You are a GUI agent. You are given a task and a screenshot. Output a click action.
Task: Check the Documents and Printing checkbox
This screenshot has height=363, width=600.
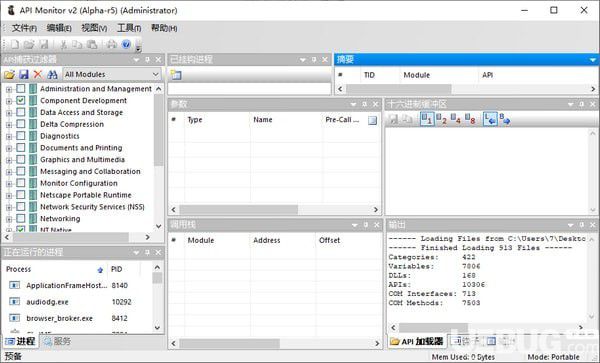click(x=21, y=148)
